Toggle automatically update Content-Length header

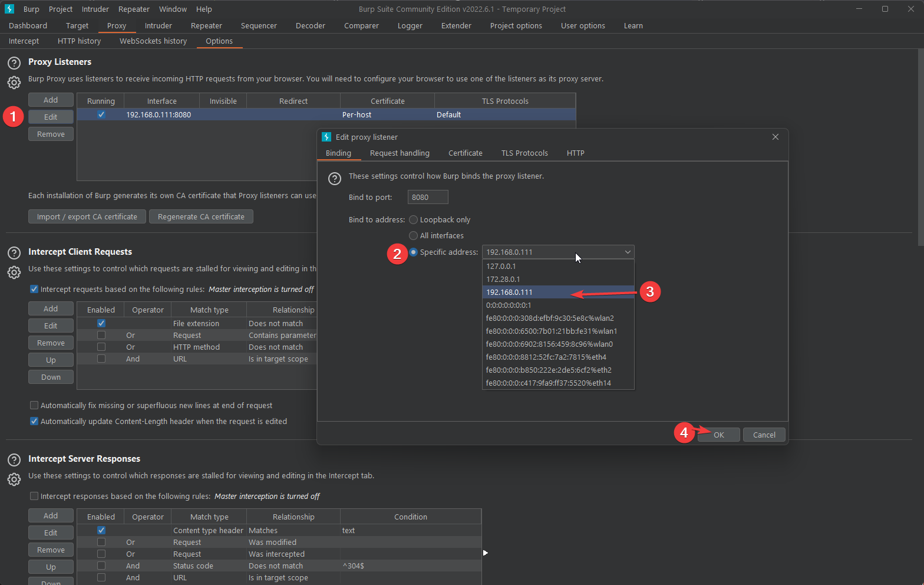pyautogui.click(x=34, y=421)
